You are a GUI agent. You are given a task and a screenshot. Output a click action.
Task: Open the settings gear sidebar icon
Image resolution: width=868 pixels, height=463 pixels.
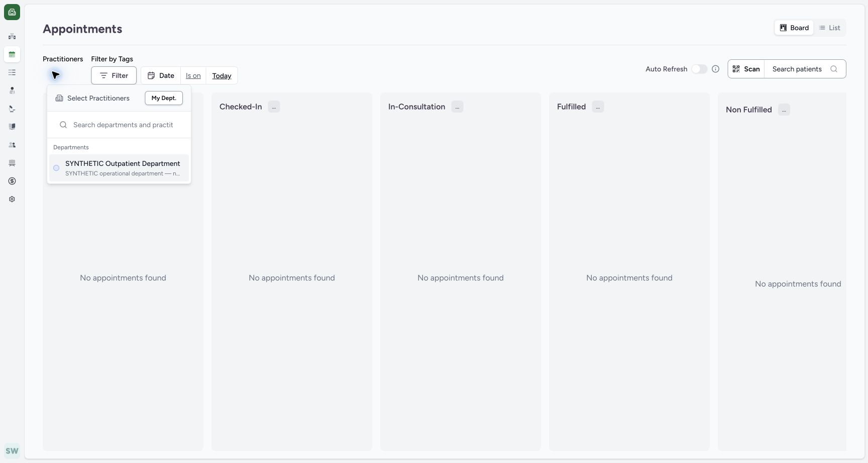pos(12,199)
